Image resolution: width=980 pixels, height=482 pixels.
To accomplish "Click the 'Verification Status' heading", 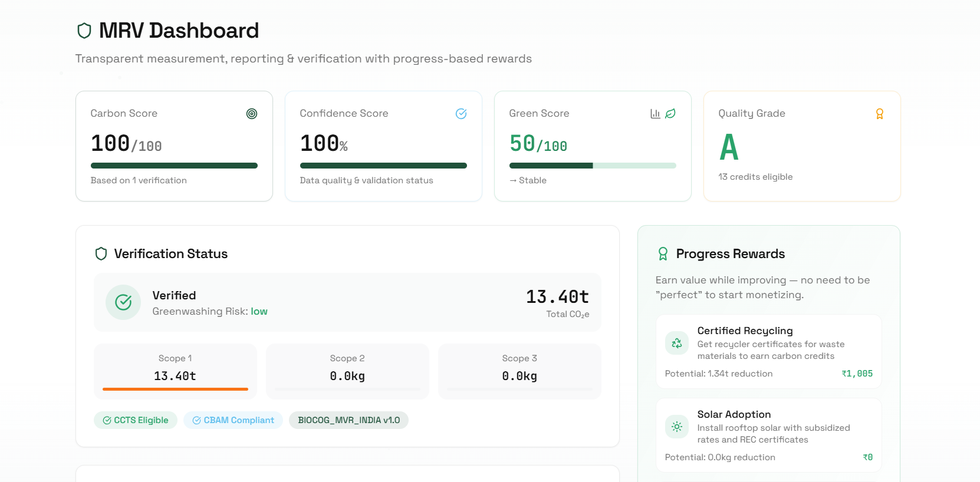I will click(x=170, y=254).
